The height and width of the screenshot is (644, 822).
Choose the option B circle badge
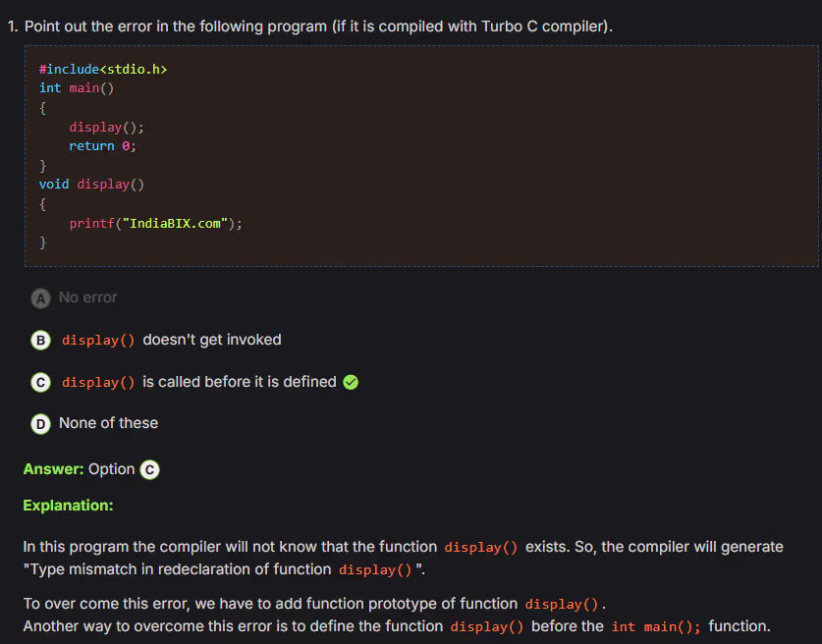tap(40, 340)
